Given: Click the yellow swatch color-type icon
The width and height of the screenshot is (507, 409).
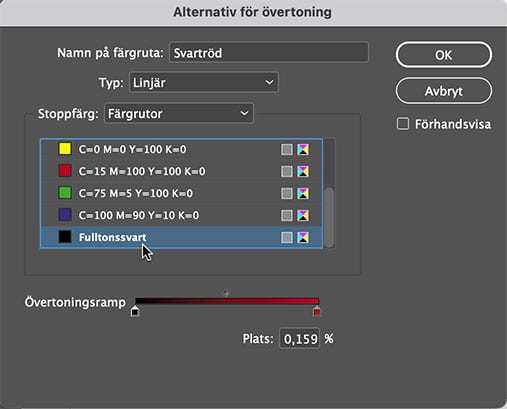Looking at the screenshot, I should [287, 149].
